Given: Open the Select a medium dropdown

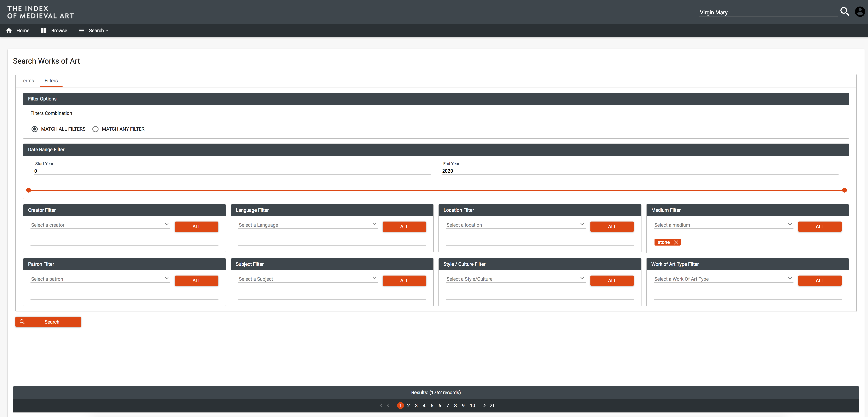Looking at the screenshot, I should pyautogui.click(x=723, y=225).
